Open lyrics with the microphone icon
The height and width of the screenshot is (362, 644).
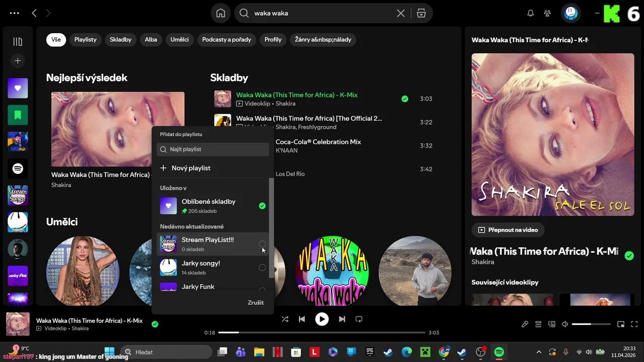tap(525, 324)
